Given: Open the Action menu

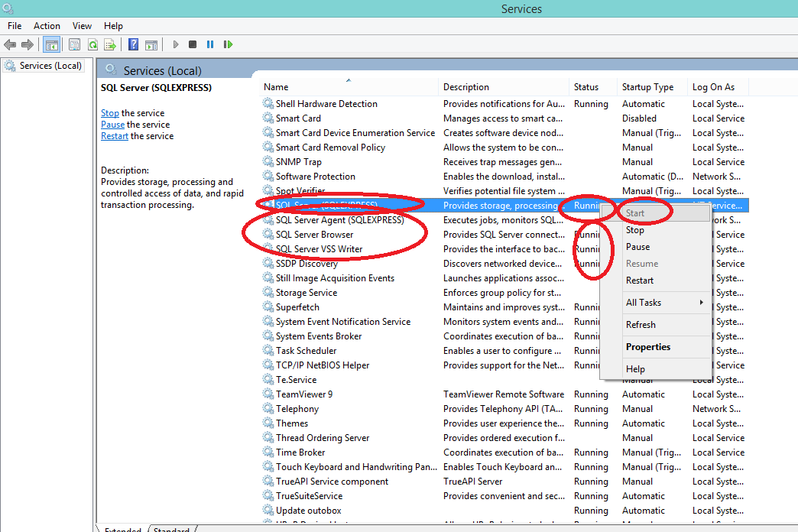Looking at the screenshot, I should pyautogui.click(x=47, y=26).
